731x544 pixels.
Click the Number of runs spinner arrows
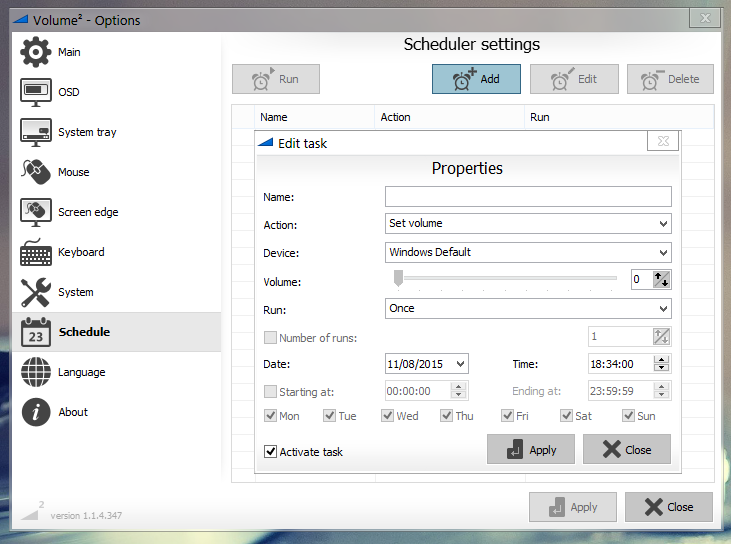(661, 336)
